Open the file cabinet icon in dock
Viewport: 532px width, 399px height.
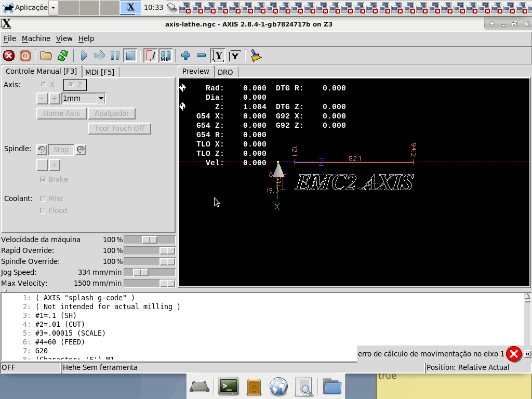[254, 387]
